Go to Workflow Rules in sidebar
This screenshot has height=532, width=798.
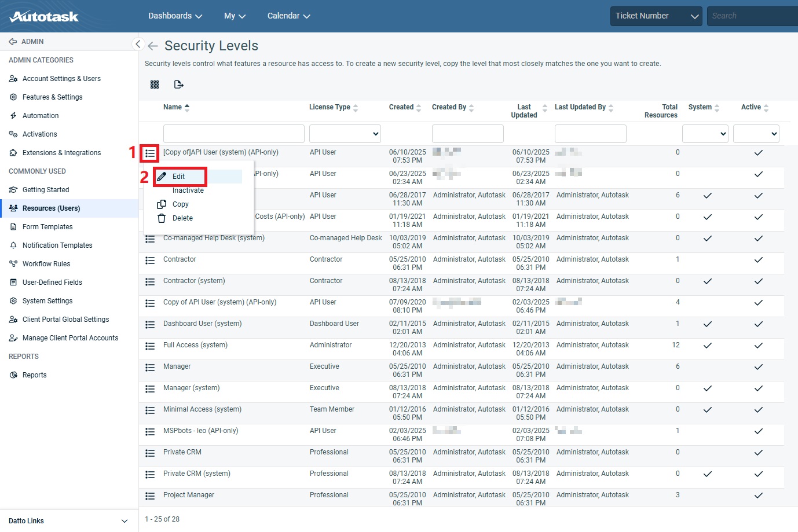pos(46,264)
